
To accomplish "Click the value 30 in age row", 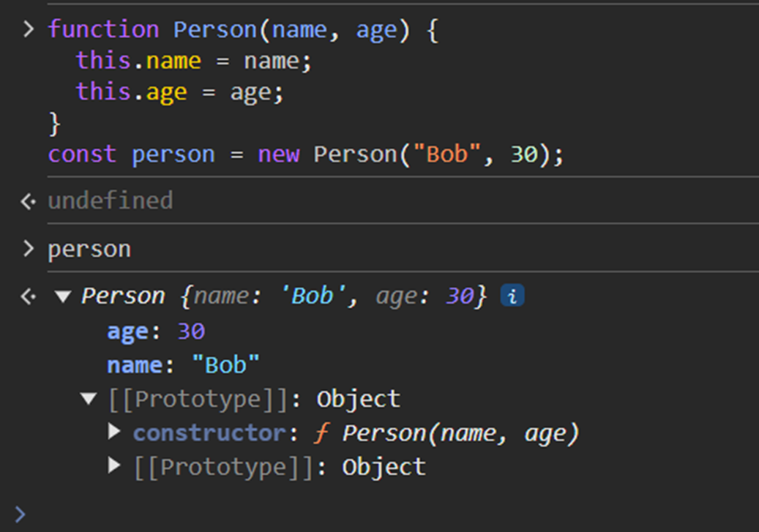I will [x=191, y=332].
